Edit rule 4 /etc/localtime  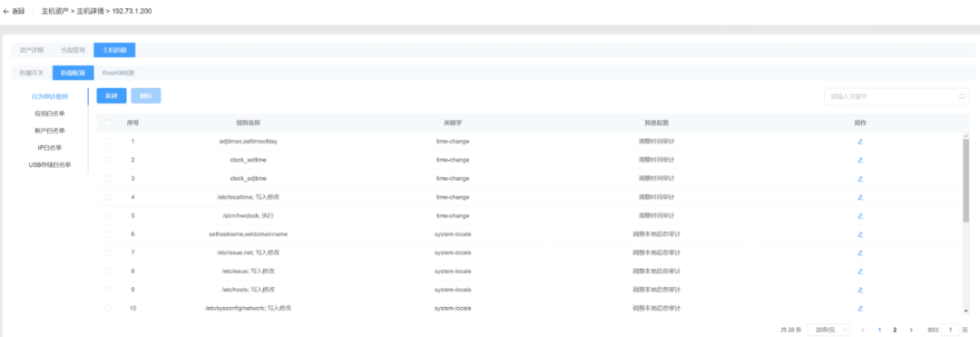click(860, 197)
